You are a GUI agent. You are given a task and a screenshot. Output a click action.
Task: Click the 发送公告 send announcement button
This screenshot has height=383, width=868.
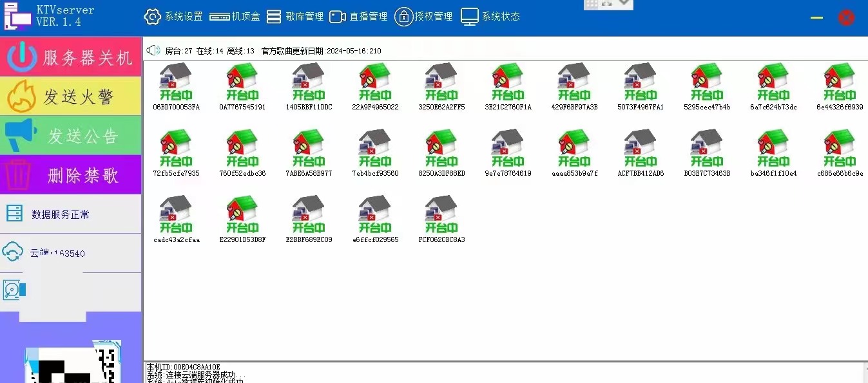71,136
